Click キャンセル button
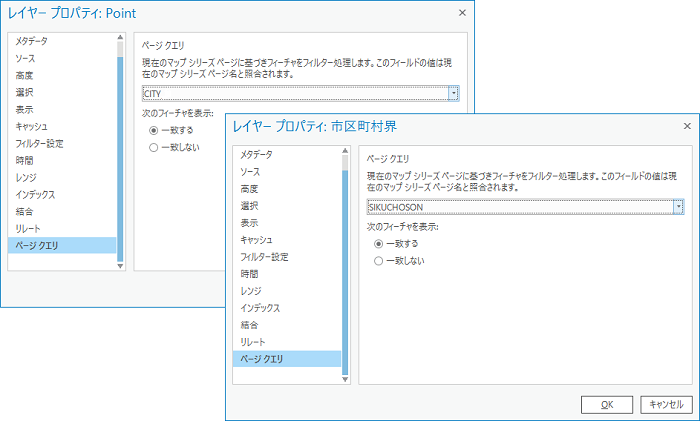The width and height of the screenshot is (700, 421). coord(666,404)
